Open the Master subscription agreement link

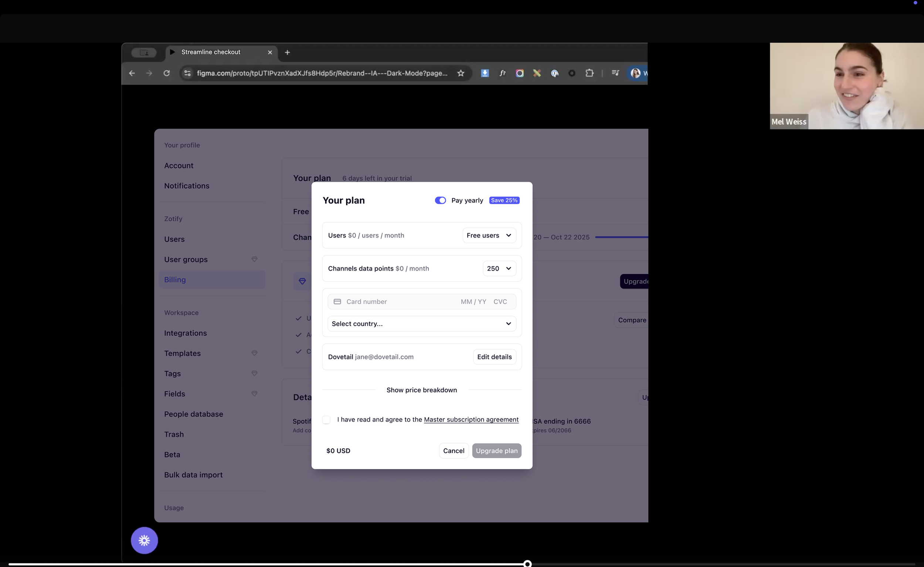coord(471,420)
